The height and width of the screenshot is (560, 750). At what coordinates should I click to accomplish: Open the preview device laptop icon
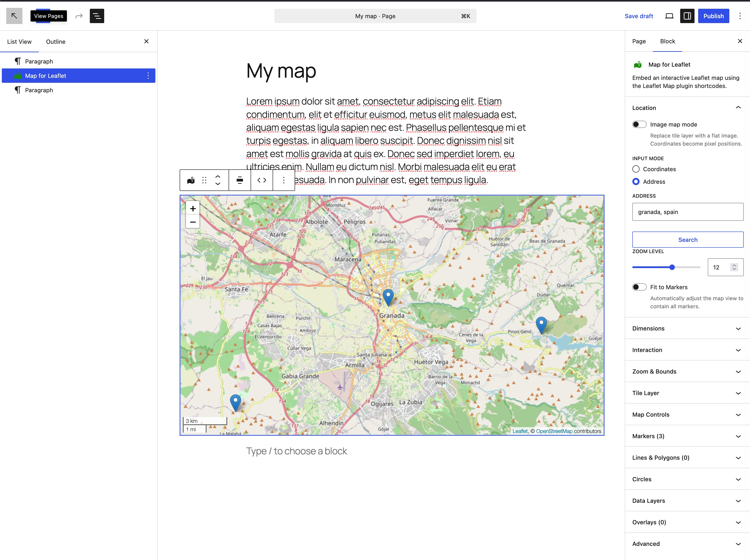[669, 16]
